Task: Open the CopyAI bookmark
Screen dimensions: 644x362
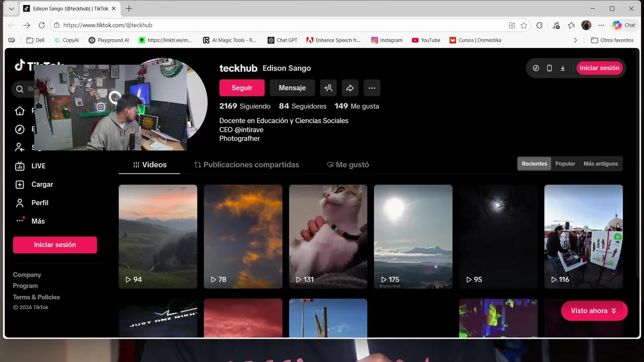Action: pos(66,40)
